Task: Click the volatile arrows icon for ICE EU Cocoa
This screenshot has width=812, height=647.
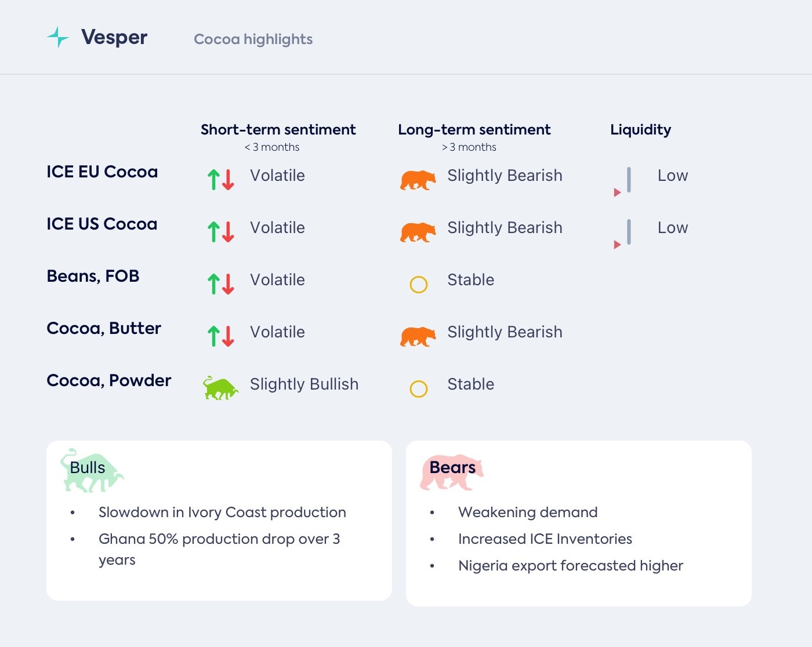Action: 221,180
